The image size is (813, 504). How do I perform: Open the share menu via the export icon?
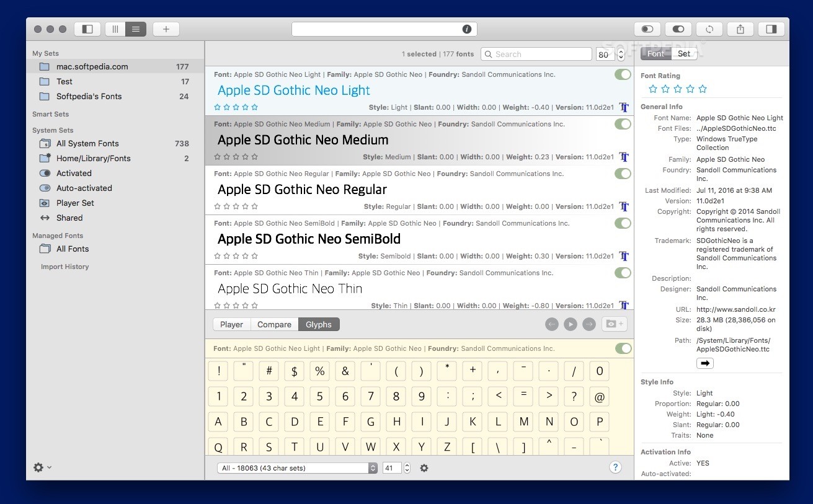[x=740, y=29]
